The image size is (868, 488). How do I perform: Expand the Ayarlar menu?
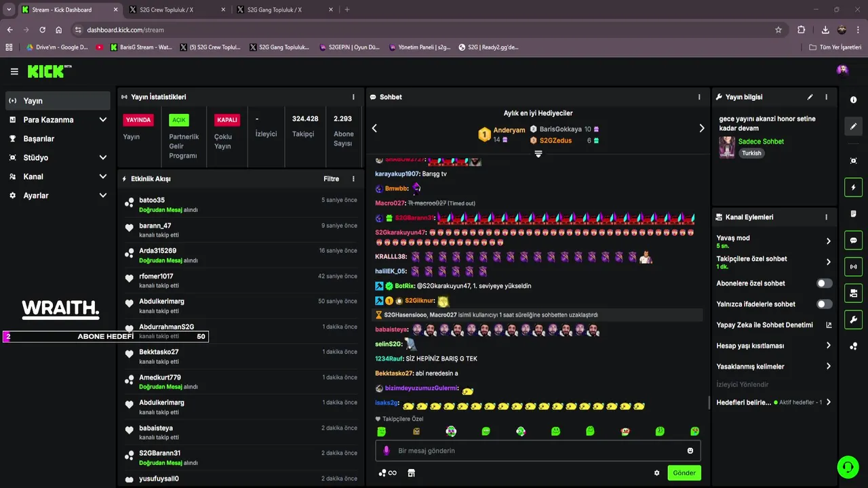(103, 196)
